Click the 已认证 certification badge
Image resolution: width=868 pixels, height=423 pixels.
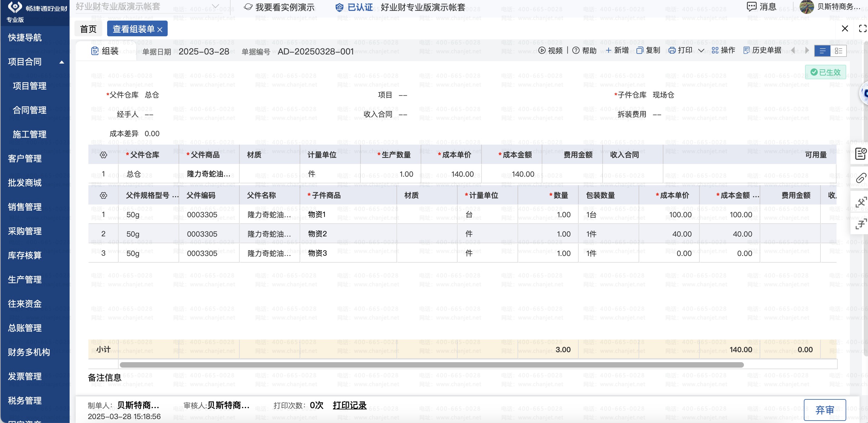pos(354,7)
